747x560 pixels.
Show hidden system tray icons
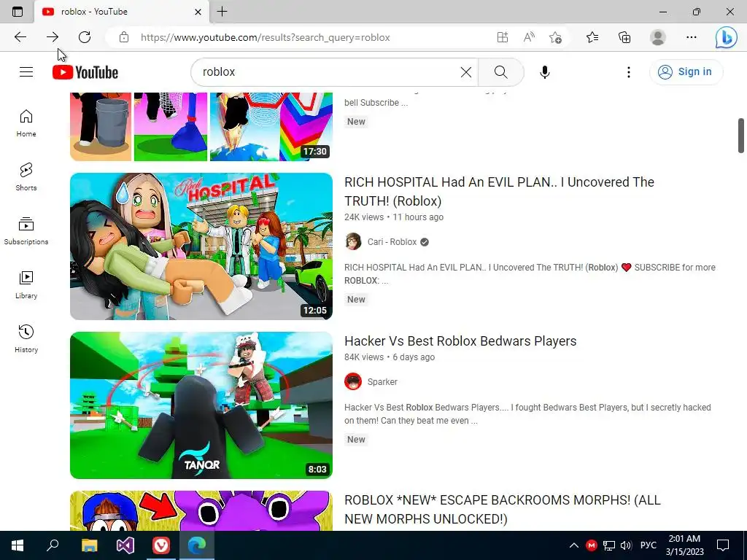574,545
